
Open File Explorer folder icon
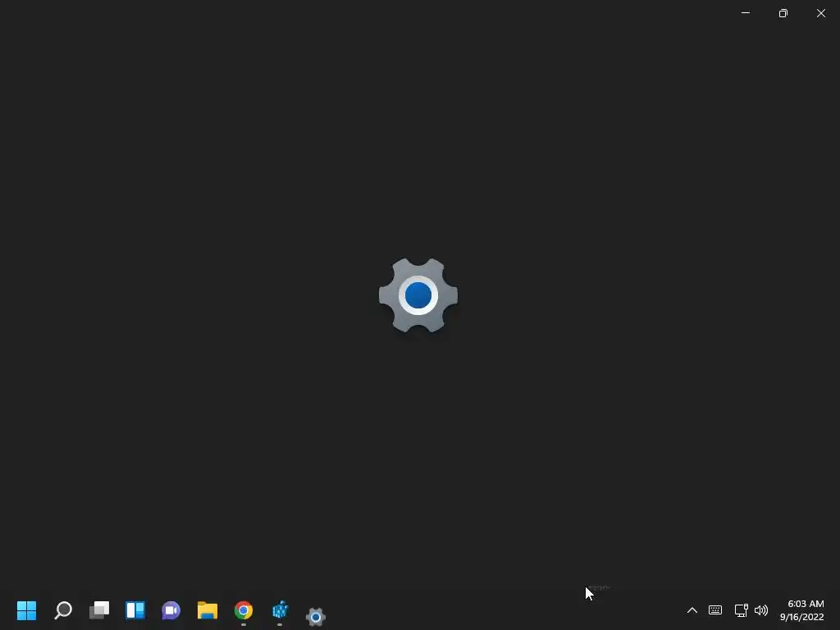pyautogui.click(x=208, y=610)
